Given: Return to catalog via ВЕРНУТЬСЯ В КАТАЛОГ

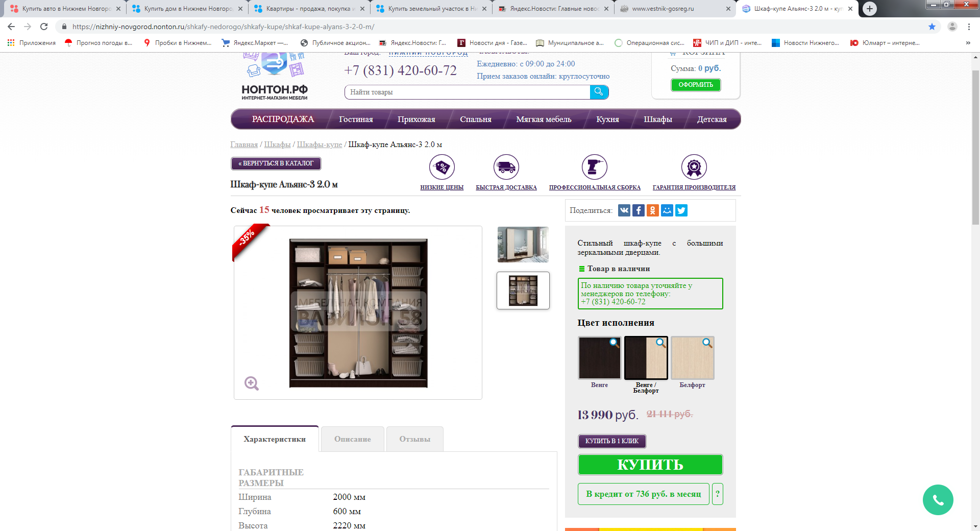Looking at the screenshot, I should (x=276, y=163).
